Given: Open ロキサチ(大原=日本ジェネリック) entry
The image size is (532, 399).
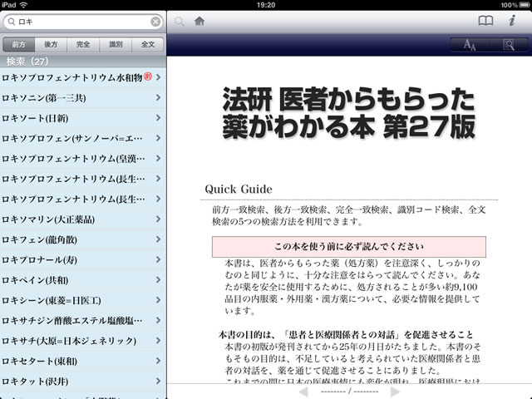Looking at the screenshot, I should (x=83, y=341).
